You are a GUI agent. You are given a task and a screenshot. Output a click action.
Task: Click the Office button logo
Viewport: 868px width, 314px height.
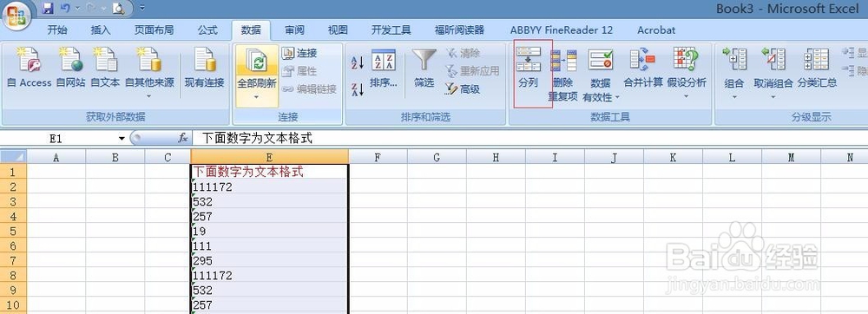tap(16, 15)
